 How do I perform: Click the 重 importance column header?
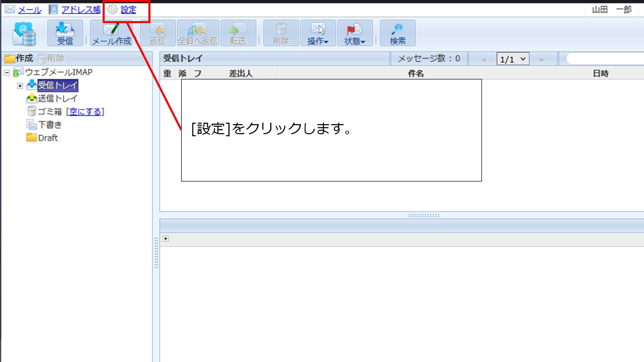click(x=166, y=73)
